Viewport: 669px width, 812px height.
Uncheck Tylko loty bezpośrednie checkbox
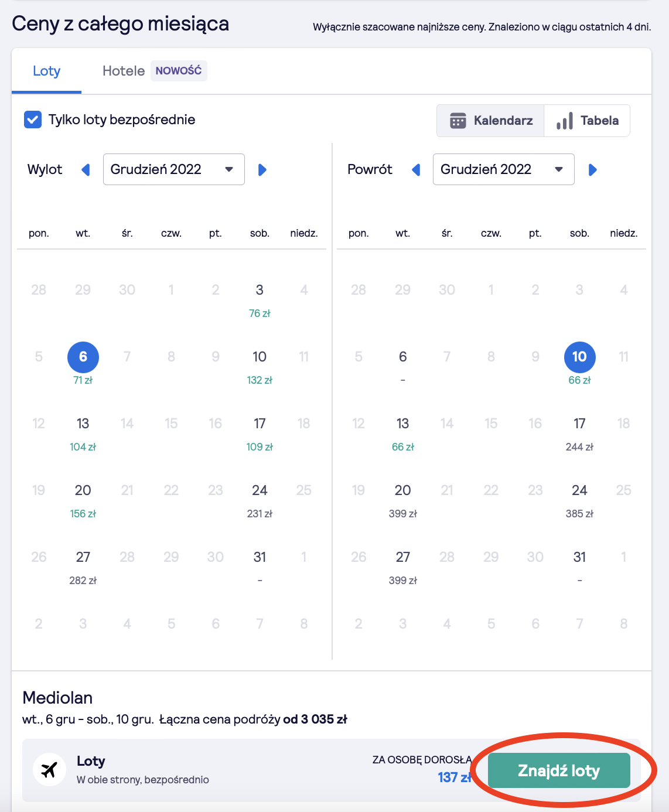coord(33,120)
